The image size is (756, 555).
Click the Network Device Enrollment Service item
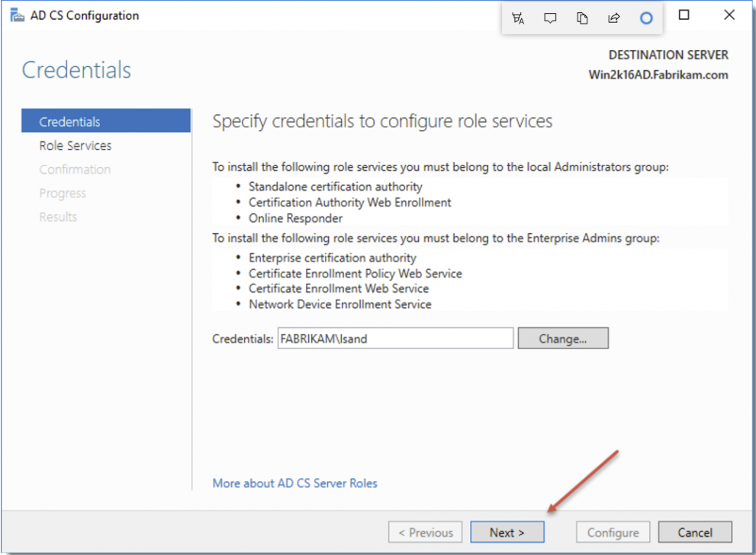(340, 304)
